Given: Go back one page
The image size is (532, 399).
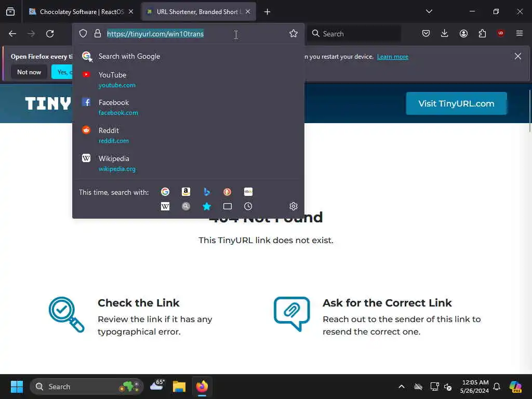Looking at the screenshot, I should click(x=12, y=34).
